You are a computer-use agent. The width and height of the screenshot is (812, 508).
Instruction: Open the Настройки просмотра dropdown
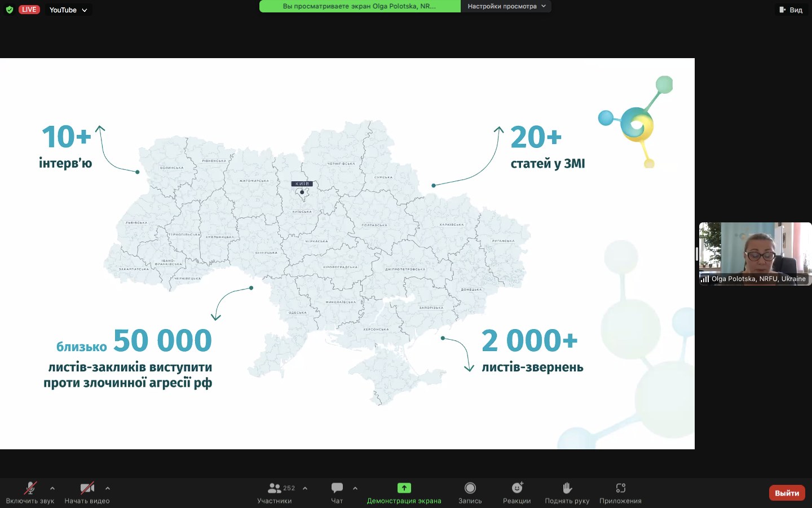(506, 6)
